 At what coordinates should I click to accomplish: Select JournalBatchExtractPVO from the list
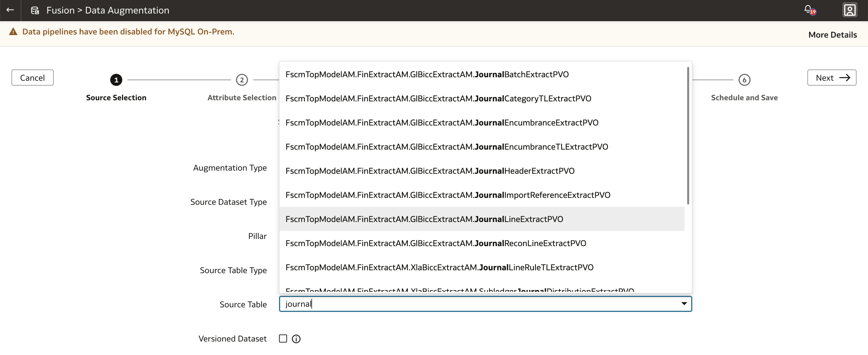(482, 74)
